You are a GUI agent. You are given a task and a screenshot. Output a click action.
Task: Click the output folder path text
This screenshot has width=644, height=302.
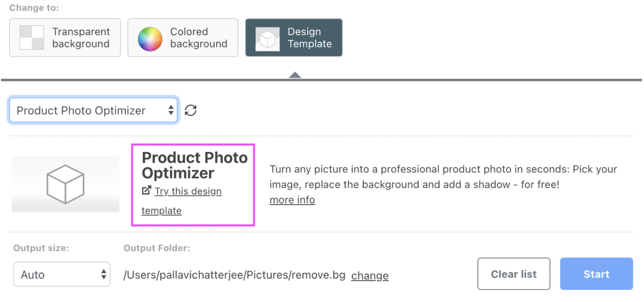[x=234, y=275]
